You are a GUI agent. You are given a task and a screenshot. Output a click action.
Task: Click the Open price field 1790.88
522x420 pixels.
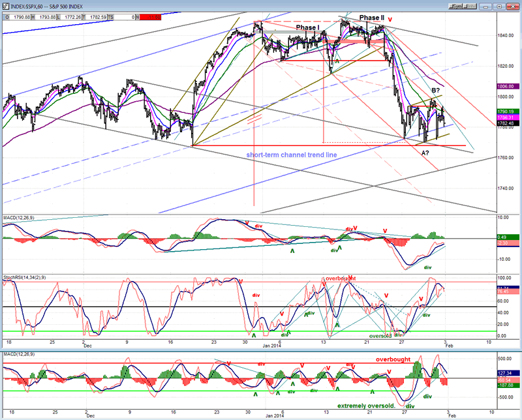(x=19, y=17)
